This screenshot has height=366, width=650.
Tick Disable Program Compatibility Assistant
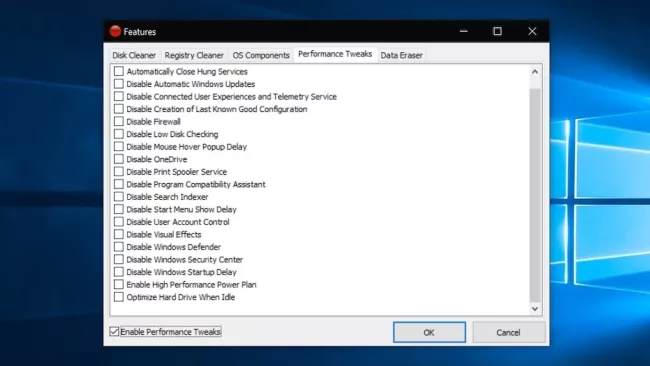pyautogui.click(x=119, y=184)
